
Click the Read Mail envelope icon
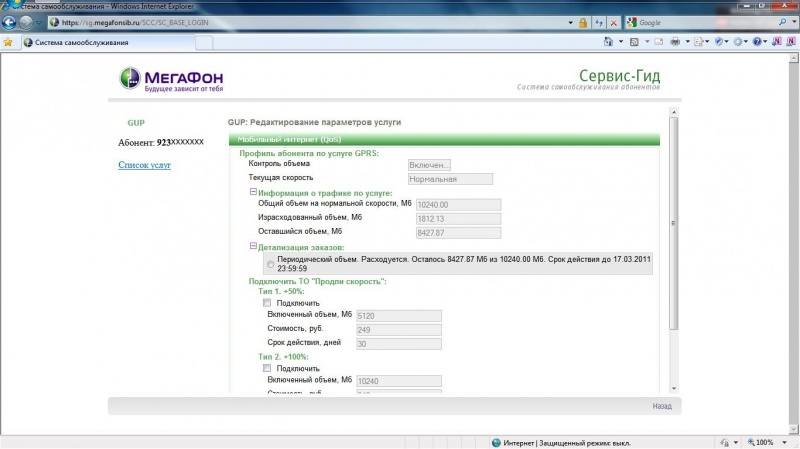tap(659, 42)
